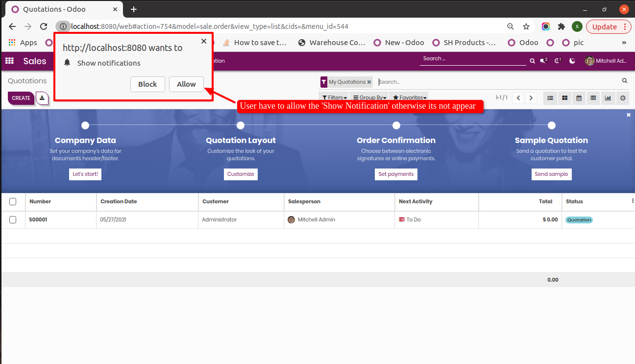View site information icon

click(x=63, y=26)
